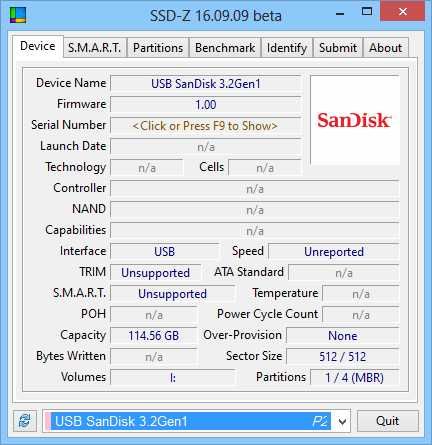Quit the application with Quit button

(x=388, y=421)
